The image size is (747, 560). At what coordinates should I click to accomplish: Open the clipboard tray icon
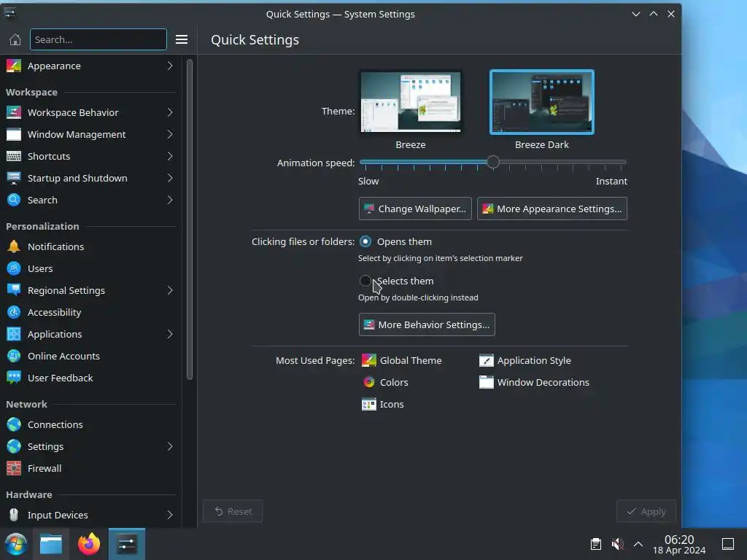pyautogui.click(x=596, y=544)
